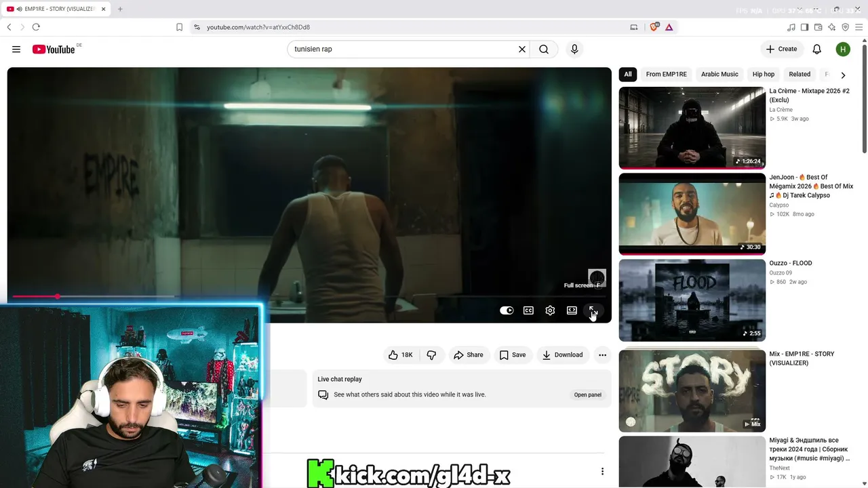Go to the YouTube home logo
The width and height of the screenshot is (868, 488).
coord(54,49)
